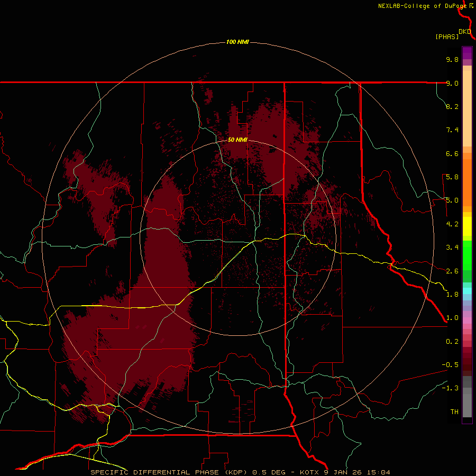Click the 1.8 value on the color scale
Image resolution: width=476 pixels, height=476 pixels.
point(452,295)
